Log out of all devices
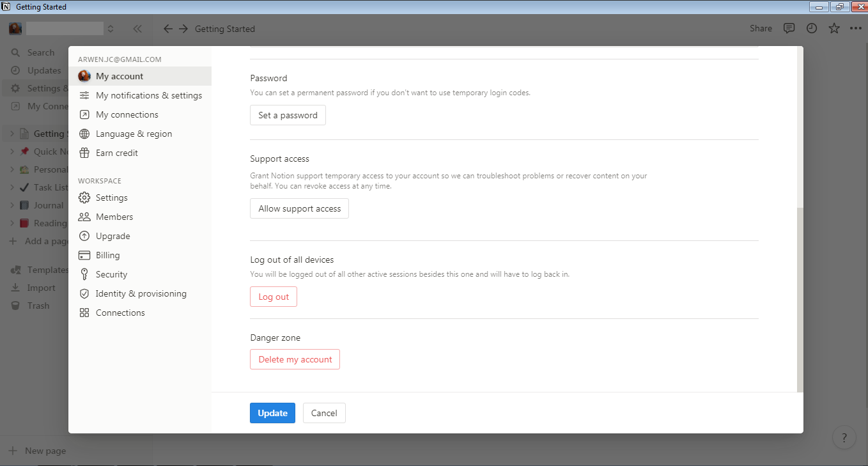 (x=273, y=296)
